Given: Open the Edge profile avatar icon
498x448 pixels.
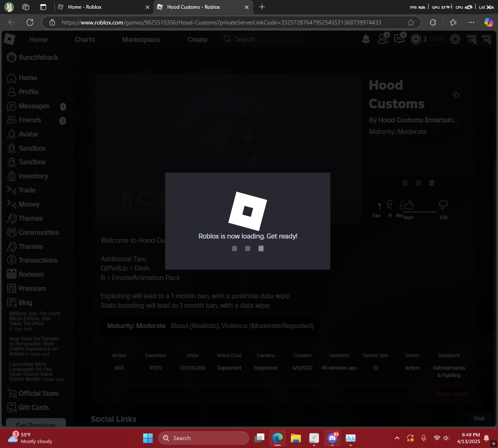Looking at the screenshot, I should (9, 7).
